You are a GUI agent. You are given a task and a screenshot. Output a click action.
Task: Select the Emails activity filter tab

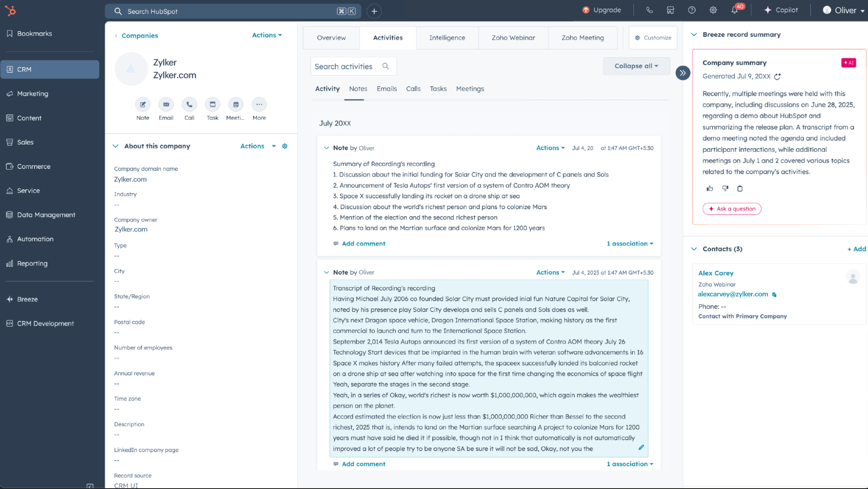[386, 89]
